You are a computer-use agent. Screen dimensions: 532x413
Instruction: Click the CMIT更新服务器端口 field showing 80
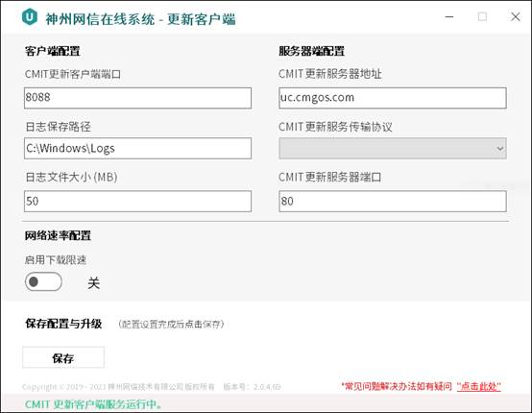tap(393, 202)
